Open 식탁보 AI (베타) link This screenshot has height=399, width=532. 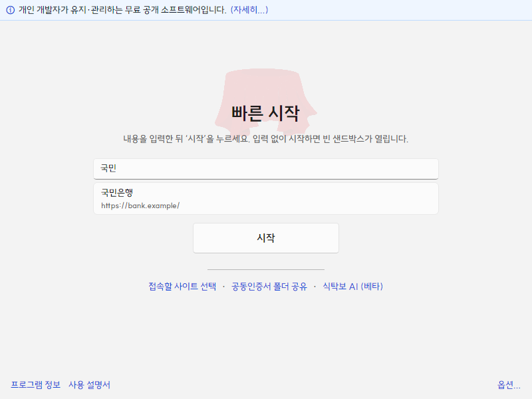click(352, 287)
